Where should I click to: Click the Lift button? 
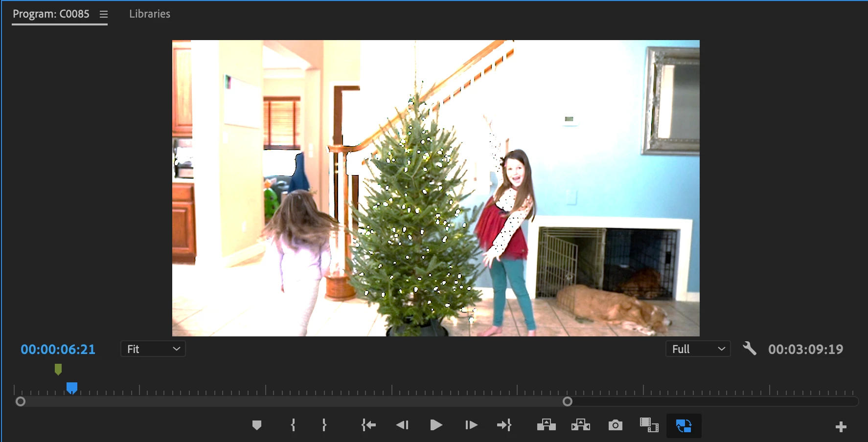point(547,425)
